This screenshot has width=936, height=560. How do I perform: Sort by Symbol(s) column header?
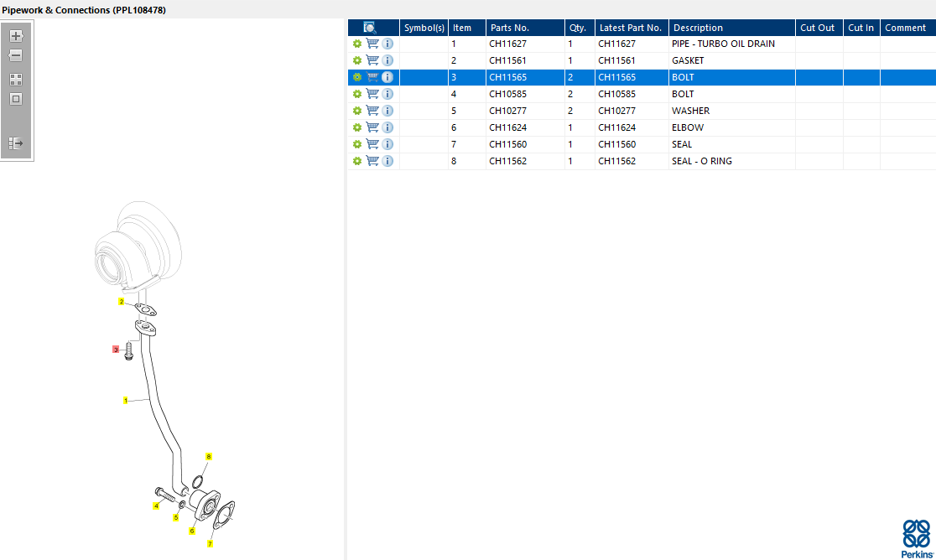point(424,28)
